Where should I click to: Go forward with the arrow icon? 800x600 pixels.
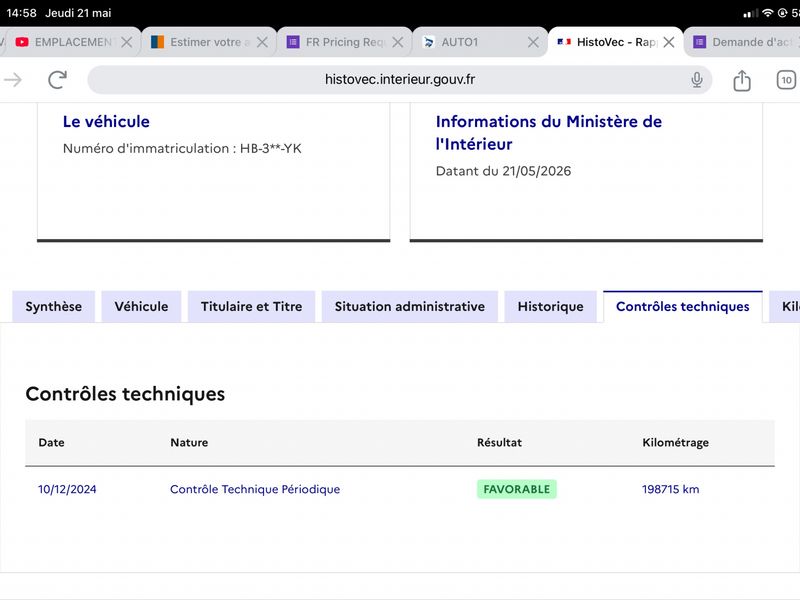click(13, 80)
